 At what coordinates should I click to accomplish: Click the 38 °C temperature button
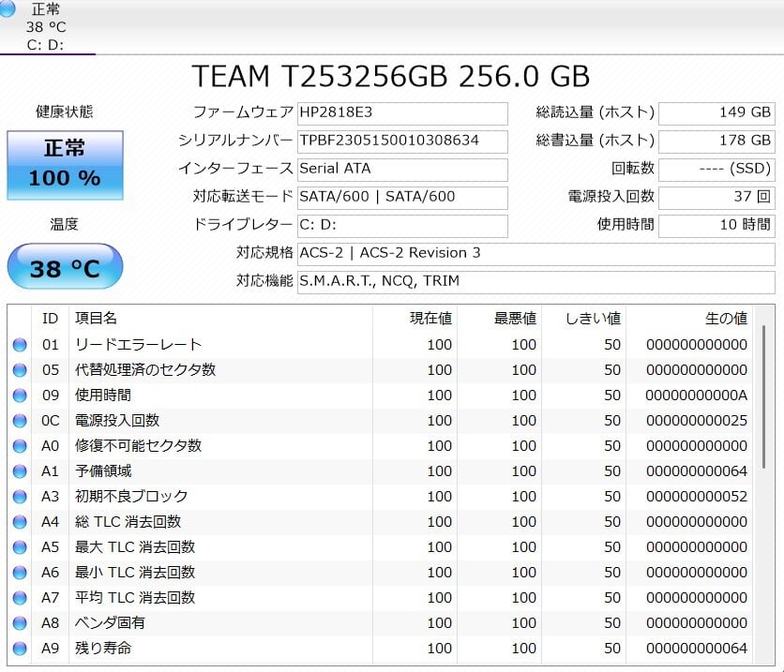pos(65,269)
